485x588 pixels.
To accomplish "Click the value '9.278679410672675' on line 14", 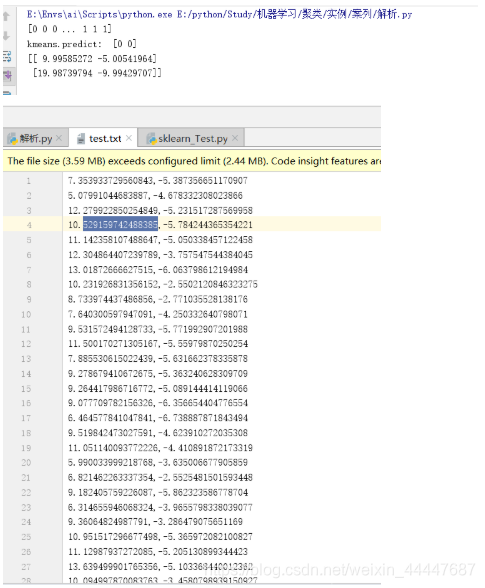I will coord(111,374).
